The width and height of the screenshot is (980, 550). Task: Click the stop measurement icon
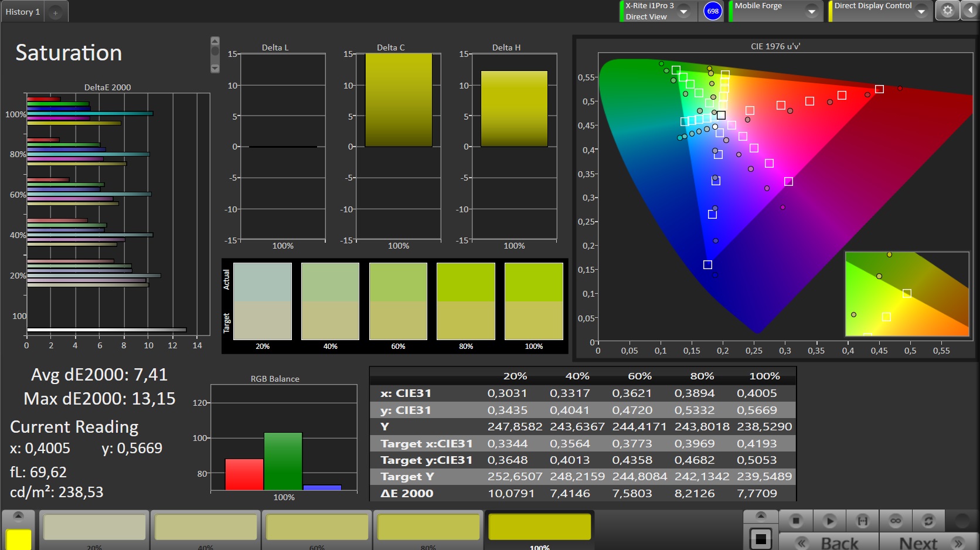click(x=795, y=520)
